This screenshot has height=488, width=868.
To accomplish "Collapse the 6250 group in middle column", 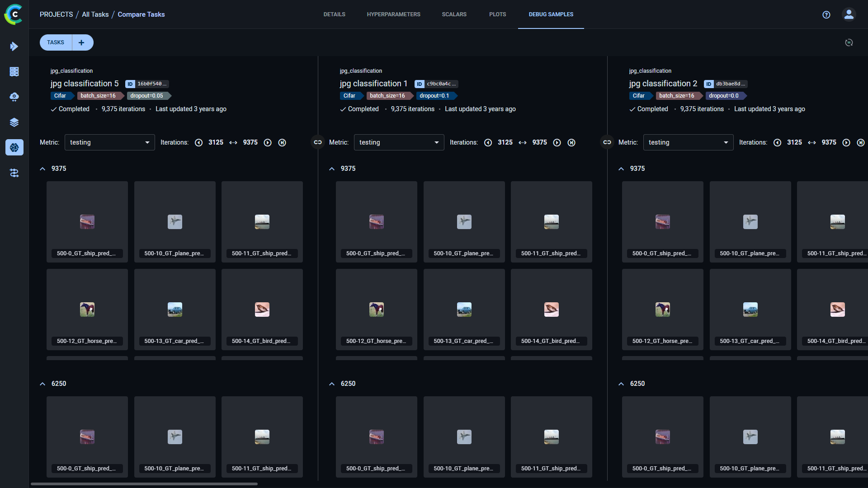I will (x=332, y=384).
